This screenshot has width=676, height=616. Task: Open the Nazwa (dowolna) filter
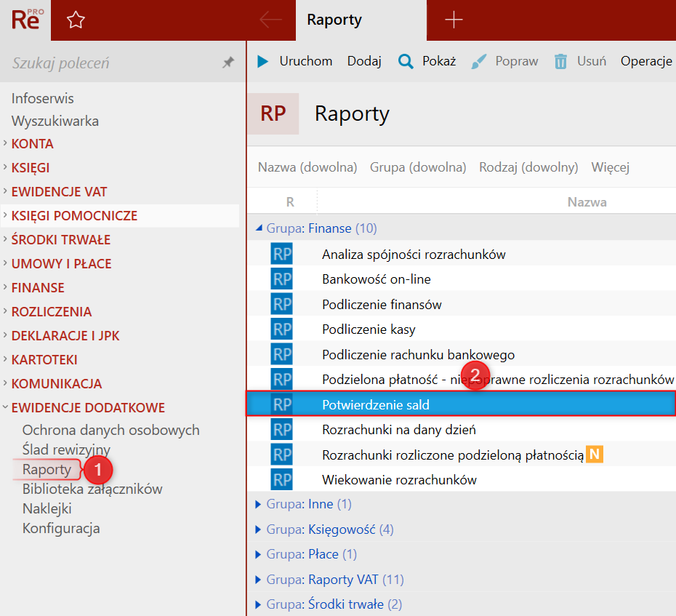tap(307, 167)
